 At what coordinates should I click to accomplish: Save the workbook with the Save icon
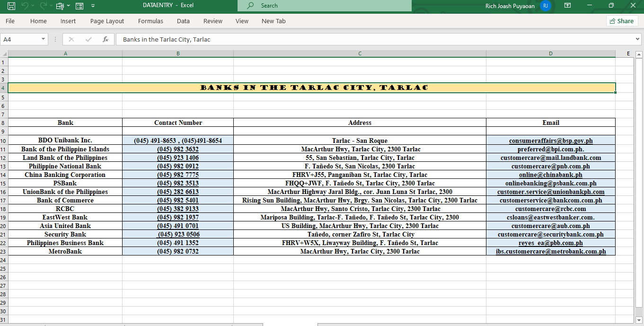pyautogui.click(x=11, y=6)
